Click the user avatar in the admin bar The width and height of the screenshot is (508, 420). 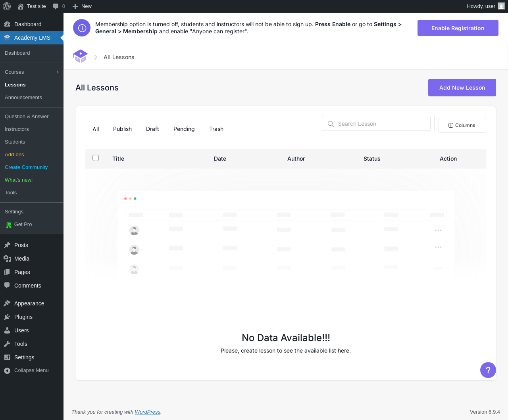point(501,6)
